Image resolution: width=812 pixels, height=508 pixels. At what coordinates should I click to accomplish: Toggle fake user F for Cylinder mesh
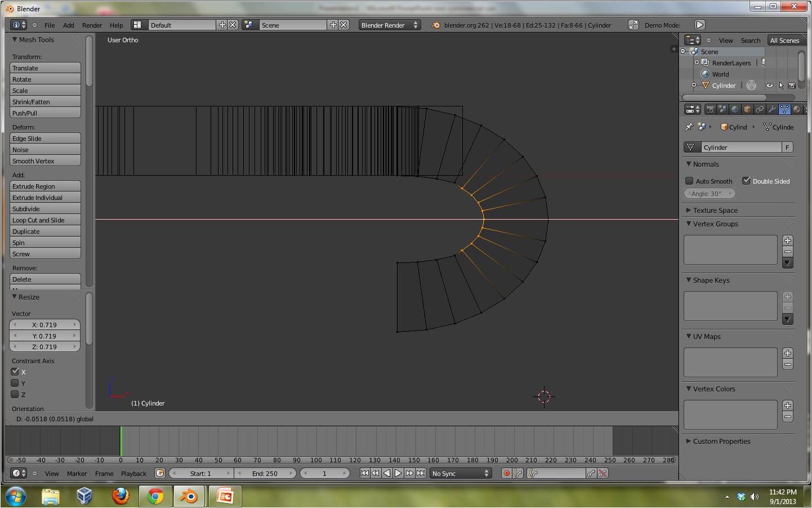(x=787, y=147)
